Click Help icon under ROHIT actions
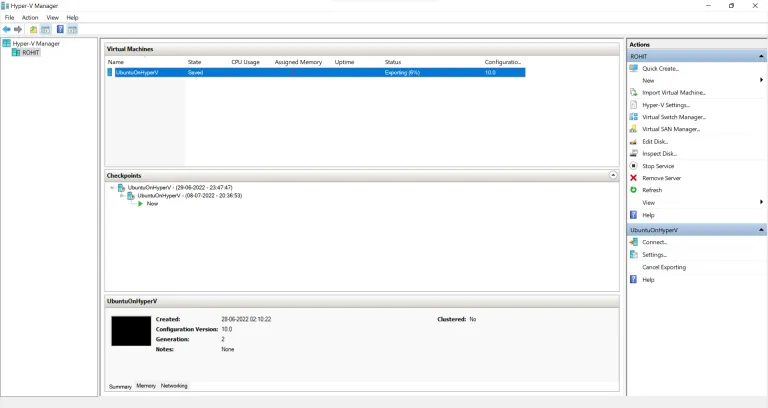Image resolution: width=768 pixels, height=408 pixels. [633, 215]
